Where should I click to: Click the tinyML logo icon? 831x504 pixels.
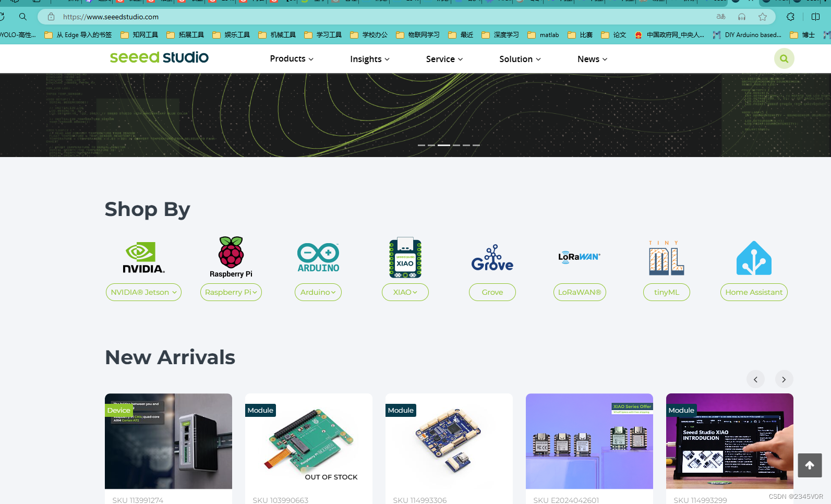(x=667, y=258)
